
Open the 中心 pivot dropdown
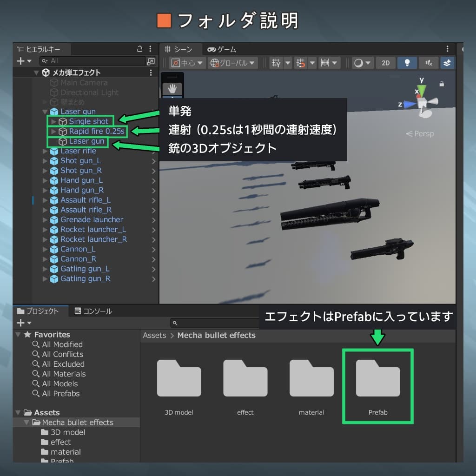[189, 63]
